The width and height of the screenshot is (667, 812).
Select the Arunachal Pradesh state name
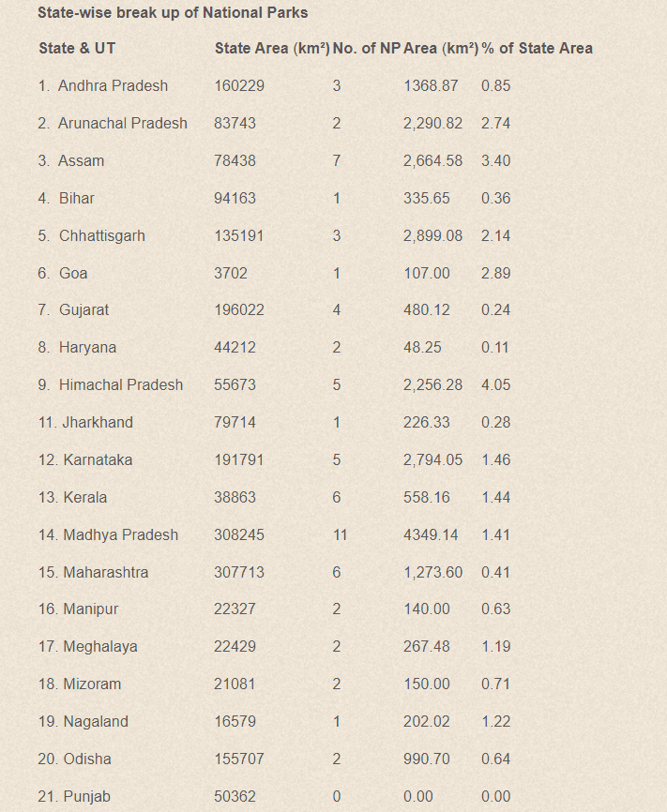point(122,123)
